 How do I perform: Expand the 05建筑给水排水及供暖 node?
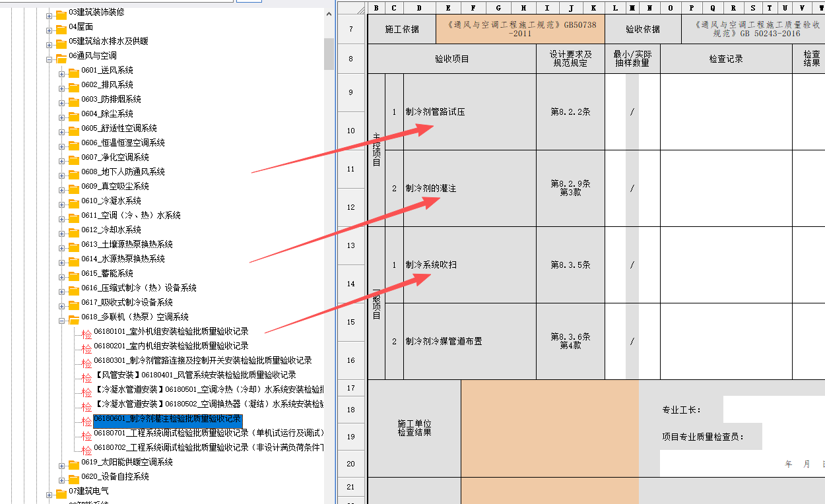49,45
